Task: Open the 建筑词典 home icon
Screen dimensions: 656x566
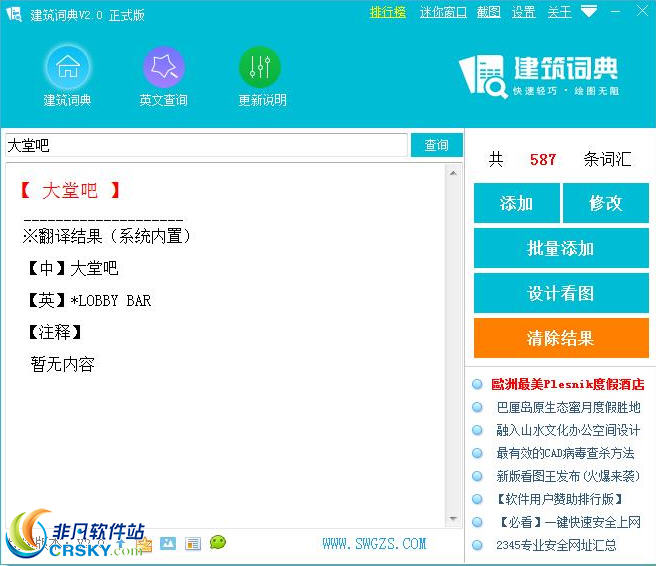Action: tap(68, 67)
